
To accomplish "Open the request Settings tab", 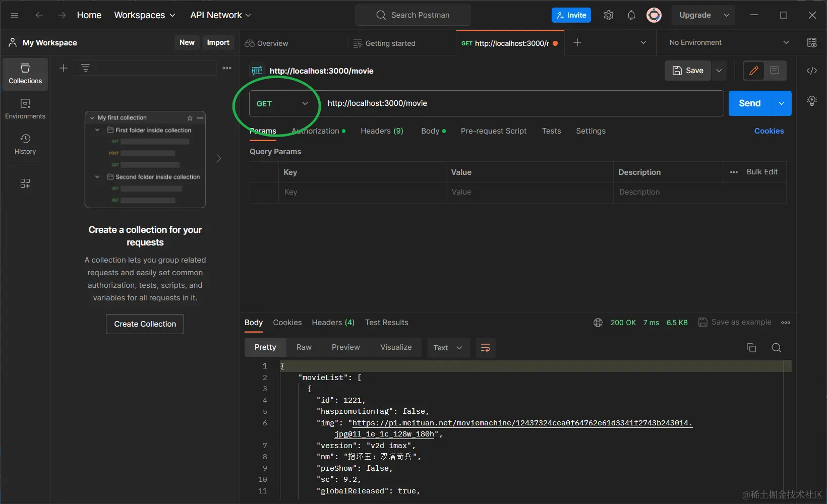I will click(x=590, y=131).
